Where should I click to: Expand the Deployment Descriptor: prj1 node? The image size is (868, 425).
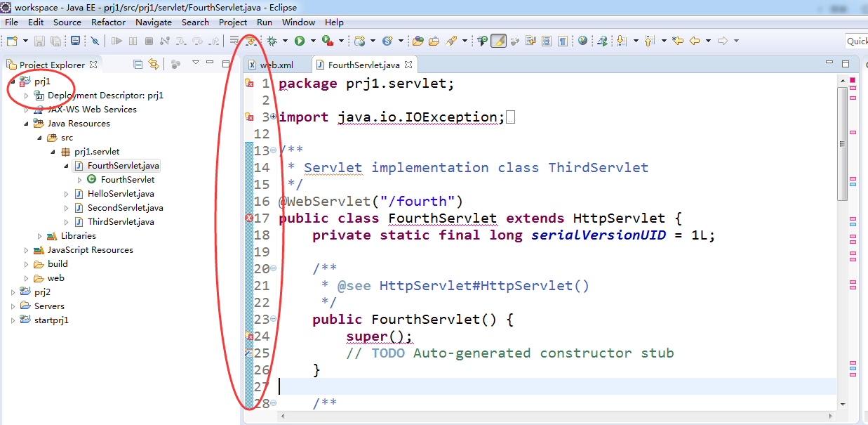pos(26,96)
